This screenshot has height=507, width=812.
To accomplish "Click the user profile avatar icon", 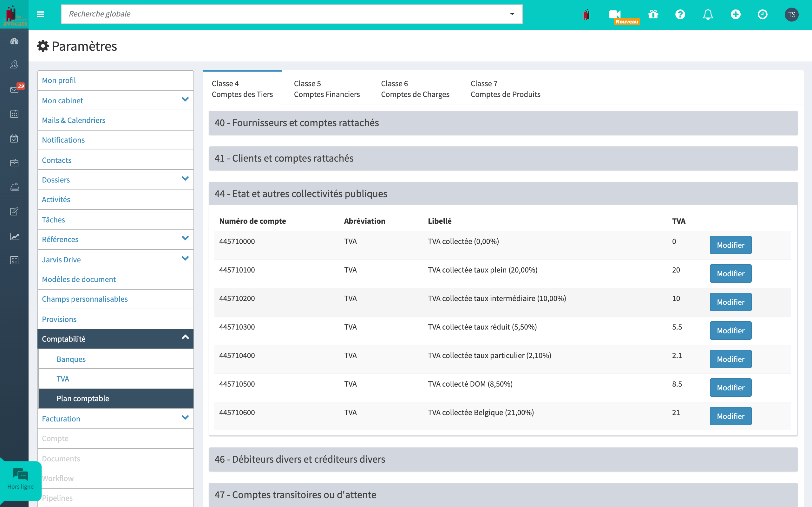I will pos(792,15).
